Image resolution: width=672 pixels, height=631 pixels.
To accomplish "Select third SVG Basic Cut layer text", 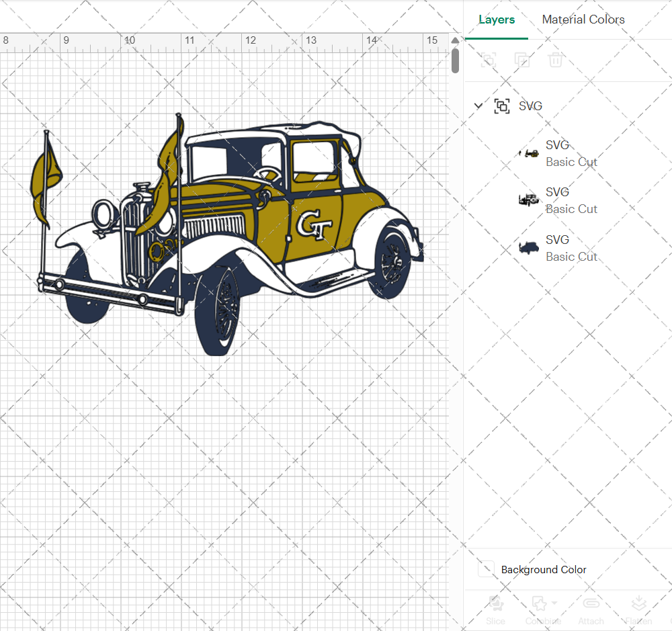I will coord(571,248).
